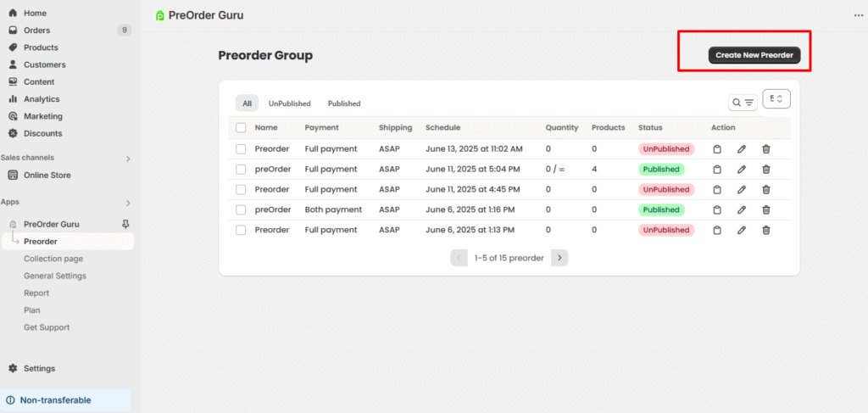Toggle the select-all checkbox in the table header
This screenshot has width=868, height=413.
(x=241, y=128)
